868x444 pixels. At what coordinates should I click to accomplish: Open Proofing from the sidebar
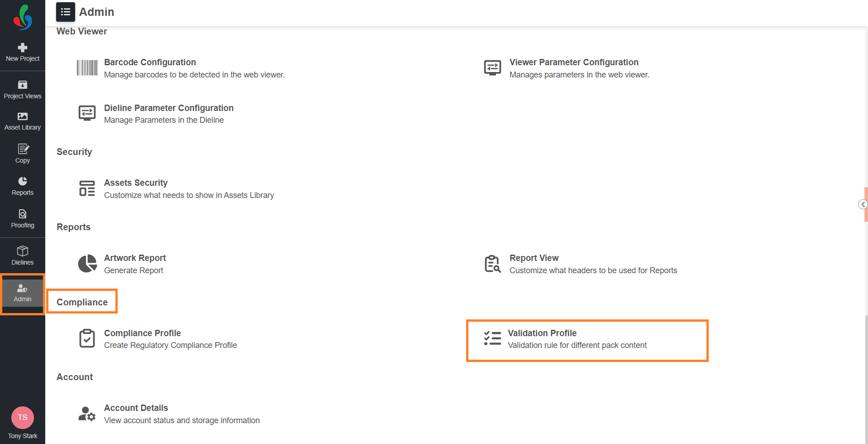(23, 219)
